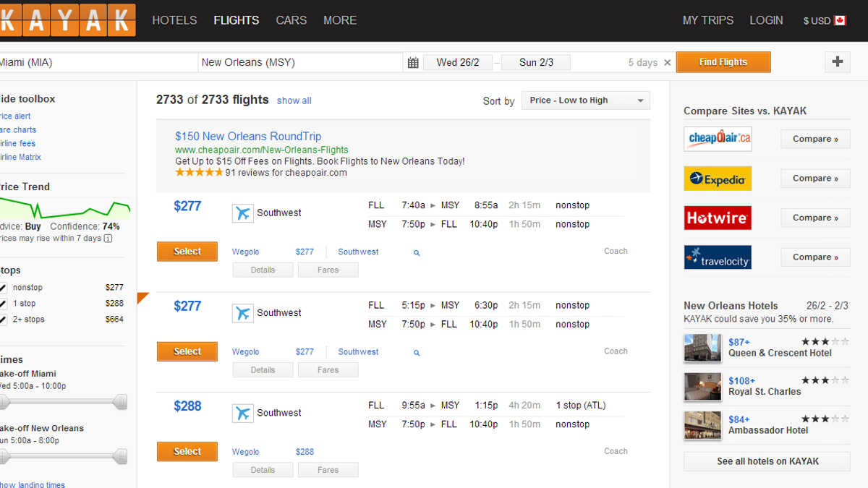The image size is (868, 488).
Task: Click the Sun 2/3 return date field
Action: click(x=536, y=63)
